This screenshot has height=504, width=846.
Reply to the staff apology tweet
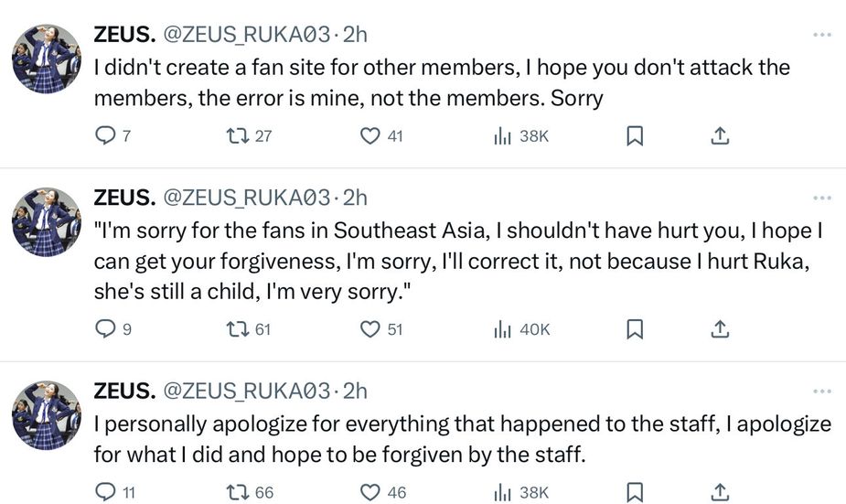[106, 492]
